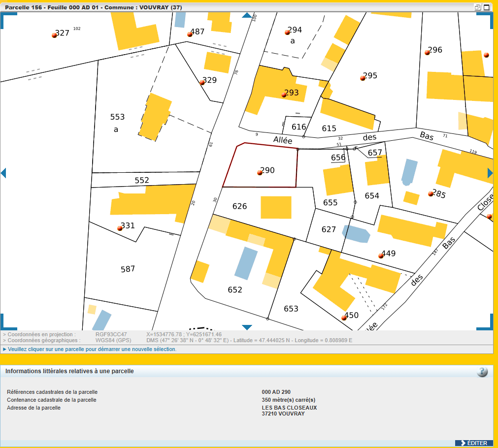Open the help question mark icon
The height and width of the screenshot is (448, 498).
[x=482, y=372]
